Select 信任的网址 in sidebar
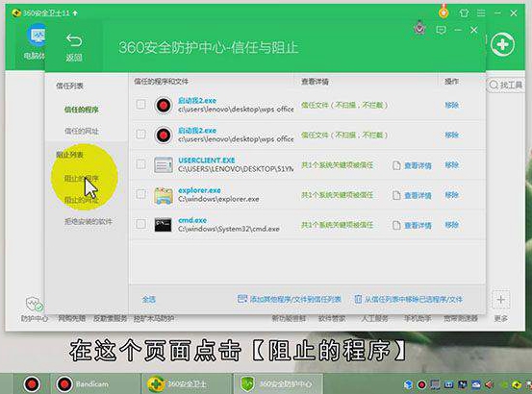This screenshot has width=532, height=394. (82, 131)
